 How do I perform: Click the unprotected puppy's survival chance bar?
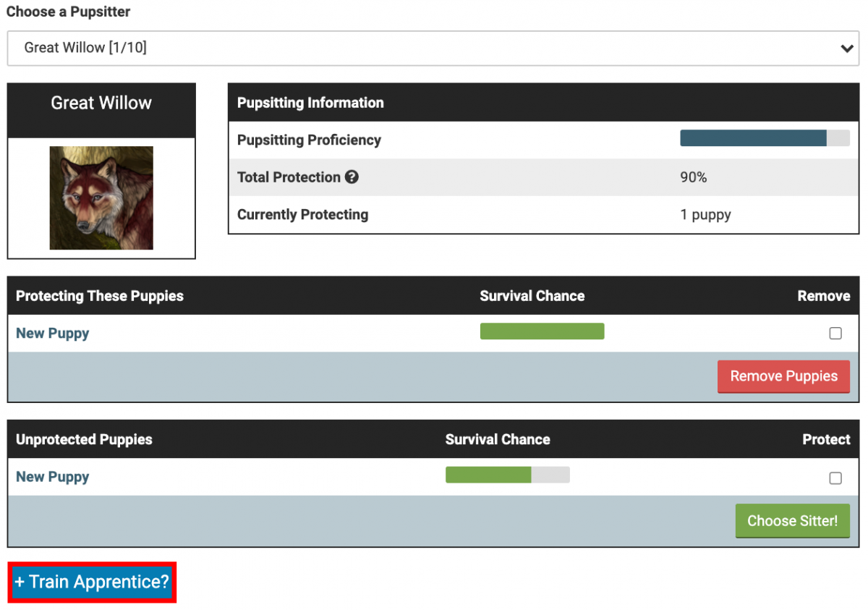[507, 475]
